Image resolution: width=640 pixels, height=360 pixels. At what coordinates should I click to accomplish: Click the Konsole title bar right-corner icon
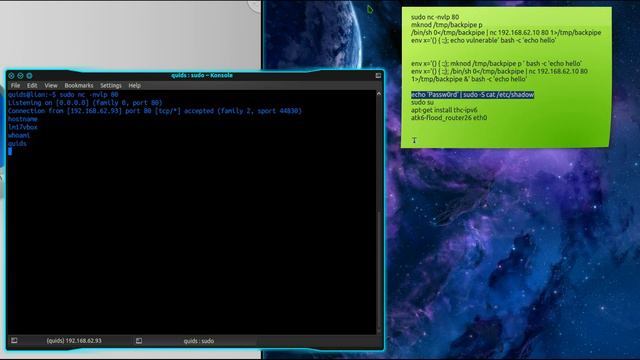(378, 76)
